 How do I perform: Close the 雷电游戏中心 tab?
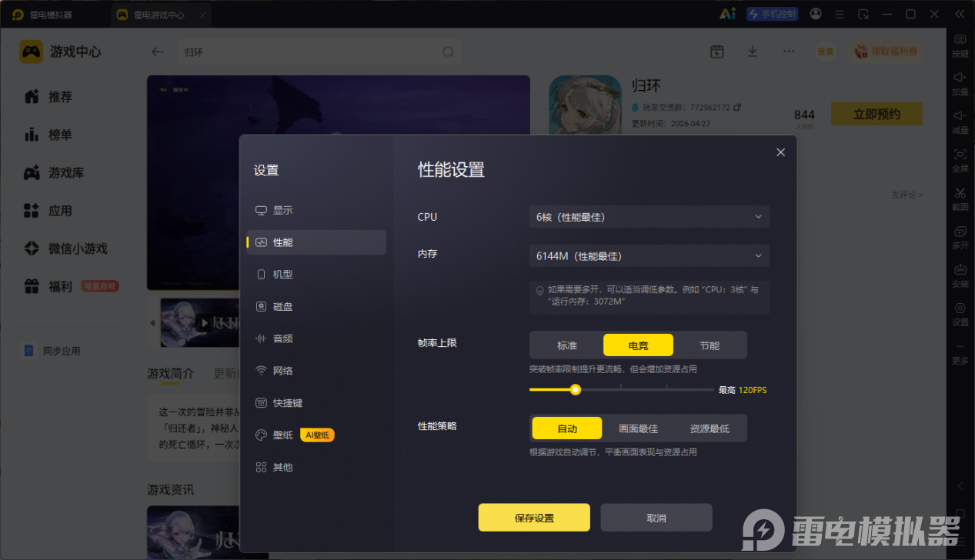202,15
